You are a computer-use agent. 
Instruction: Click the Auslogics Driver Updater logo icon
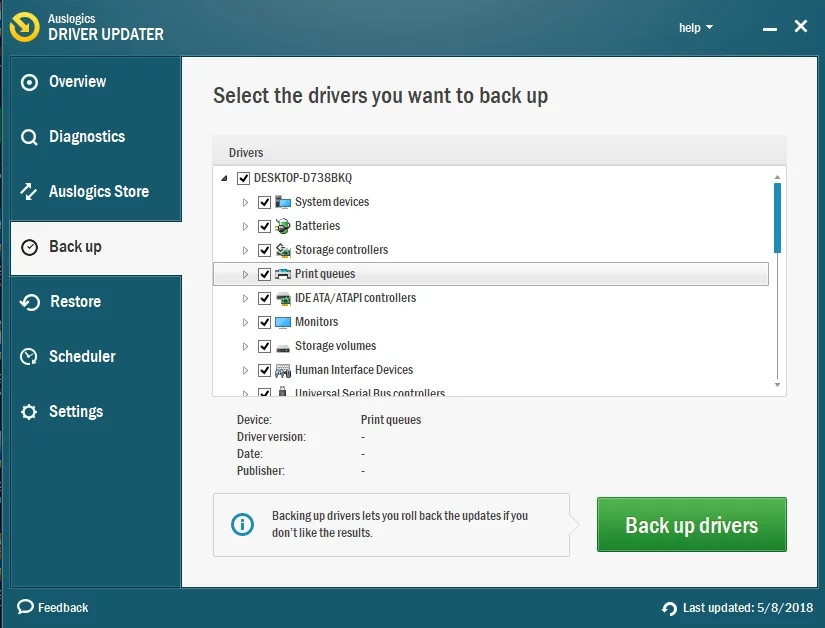click(24, 27)
